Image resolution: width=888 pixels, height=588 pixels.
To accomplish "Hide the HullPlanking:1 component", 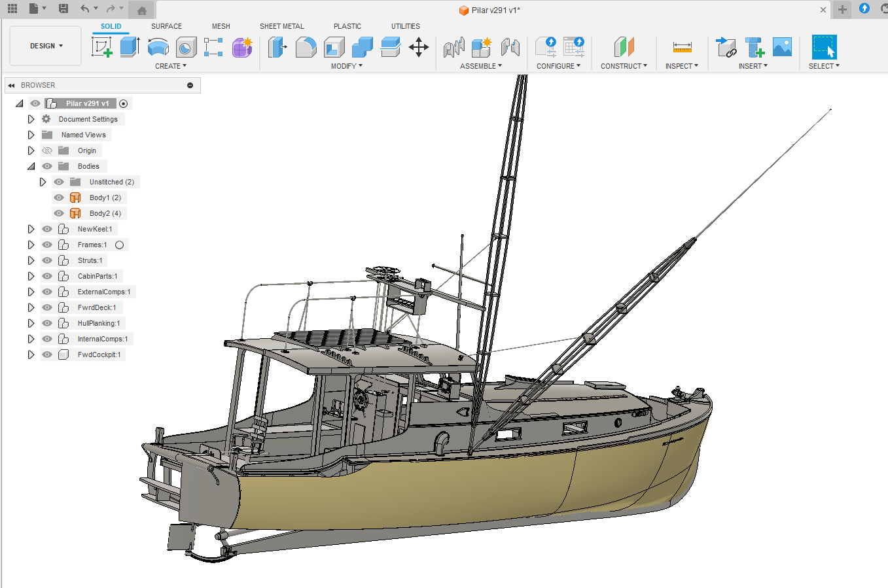I will (47, 323).
